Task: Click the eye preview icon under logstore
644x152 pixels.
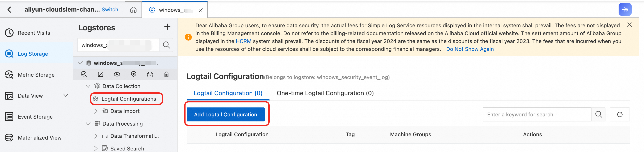Action: (117, 74)
